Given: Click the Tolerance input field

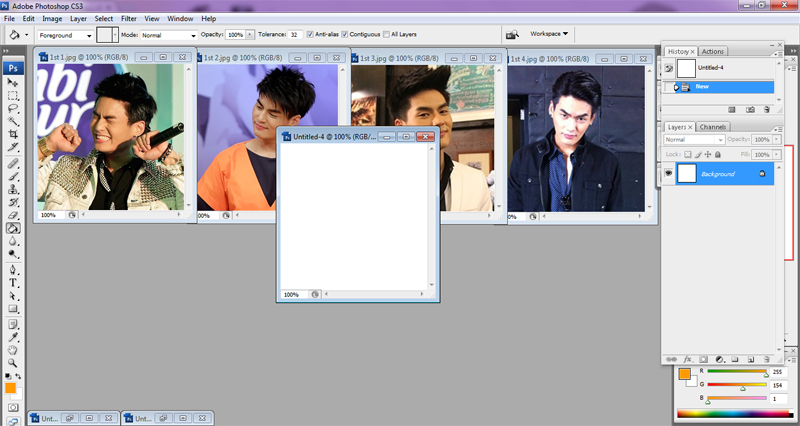Looking at the screenshot, I should 294,35.
